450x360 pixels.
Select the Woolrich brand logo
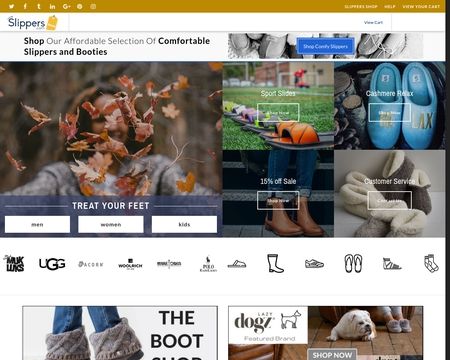130,264
